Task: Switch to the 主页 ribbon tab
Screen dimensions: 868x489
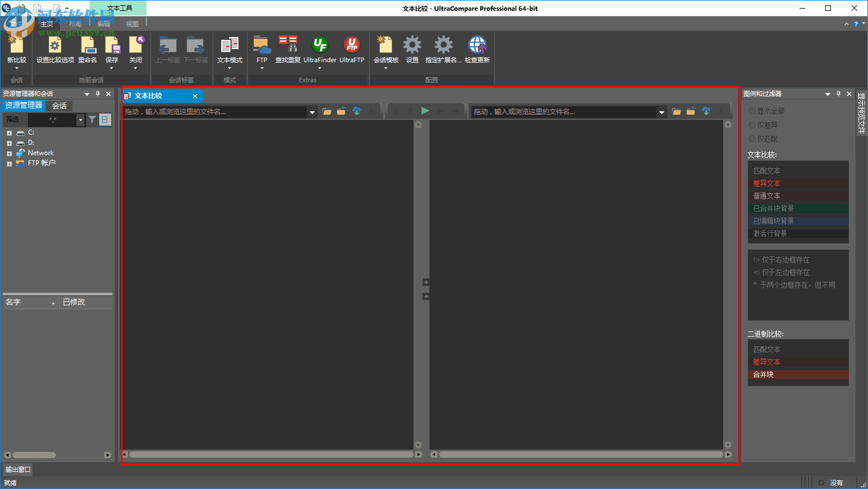Action: (47, 24)
